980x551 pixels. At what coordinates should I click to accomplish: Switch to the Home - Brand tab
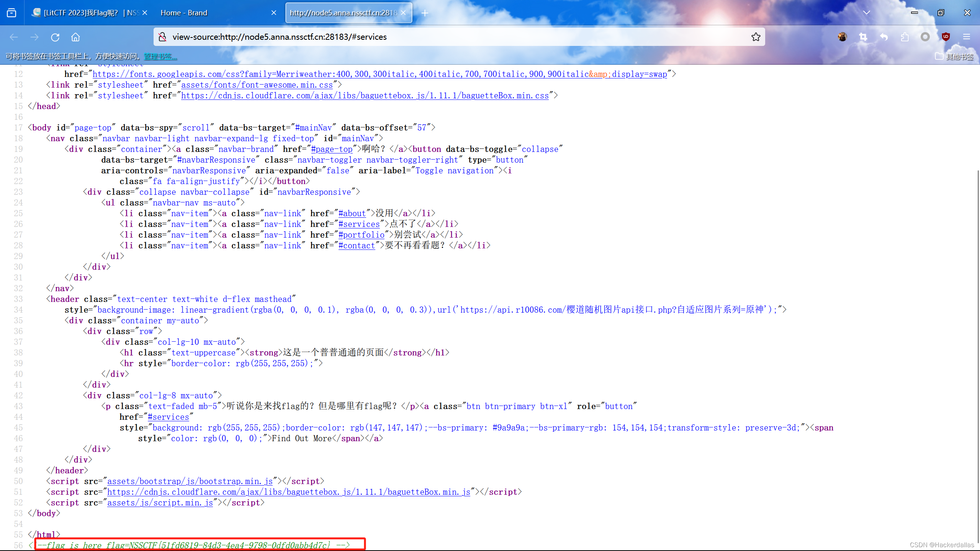(184, 13)
